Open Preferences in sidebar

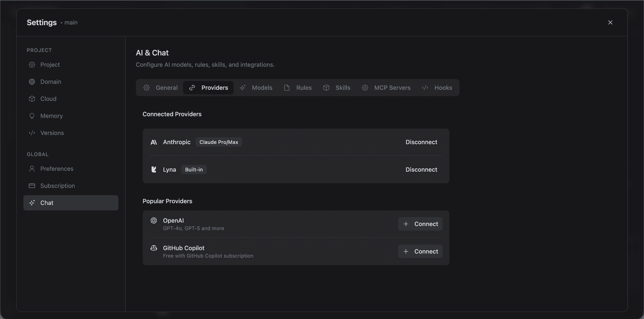71,169
